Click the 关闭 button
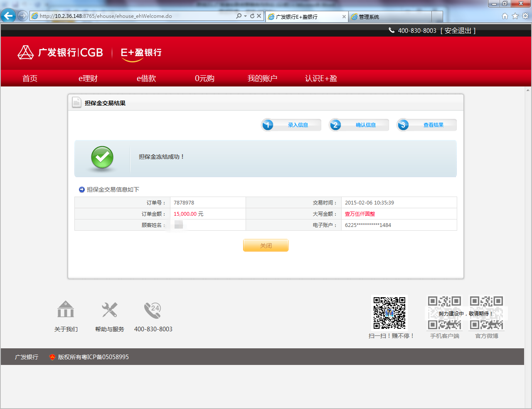The height and width of the screenshot is (409, 532). (x=266, y=246)
